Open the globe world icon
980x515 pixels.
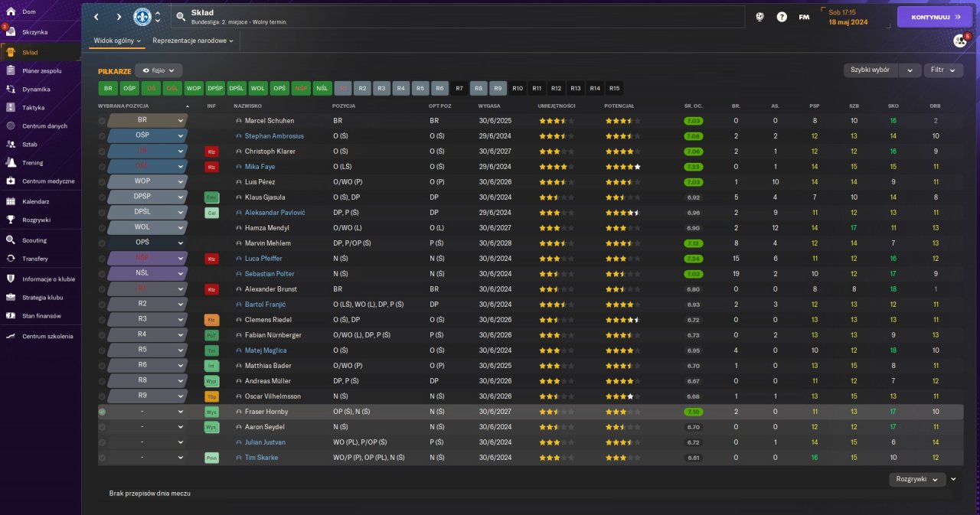(759, 16)
